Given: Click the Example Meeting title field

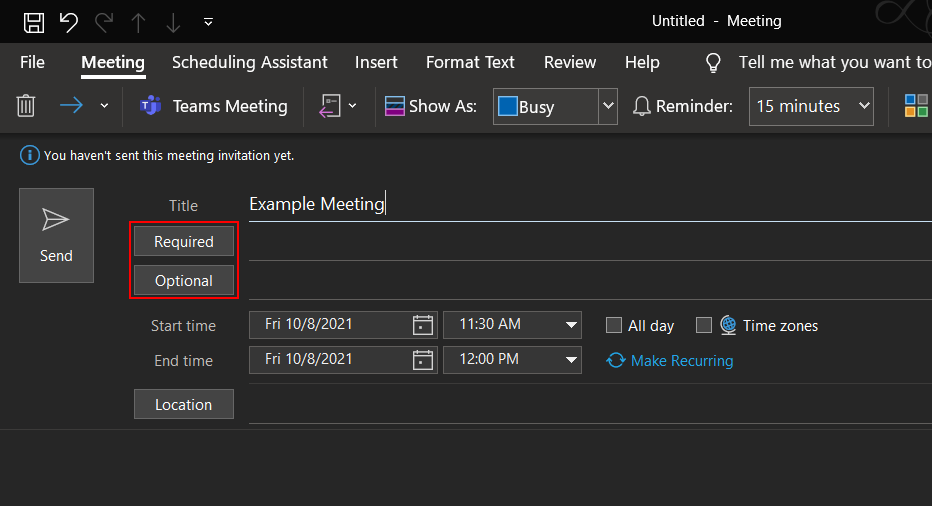Looking at the screenshot, I should (590, 204).
